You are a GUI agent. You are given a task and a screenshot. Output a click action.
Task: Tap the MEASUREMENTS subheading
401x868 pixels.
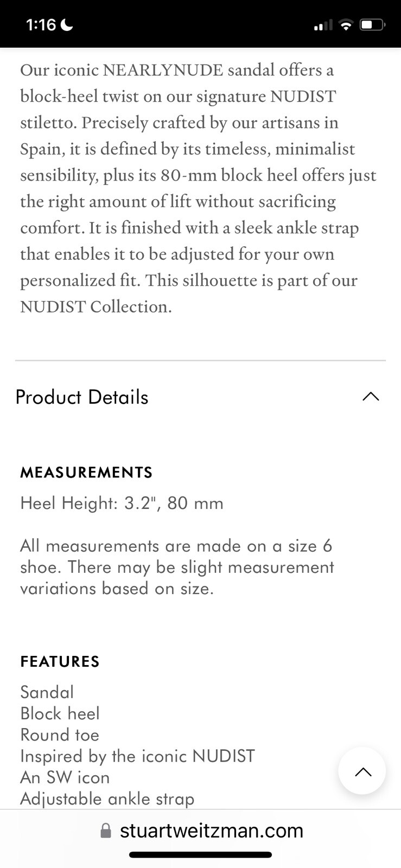(86, 473)
